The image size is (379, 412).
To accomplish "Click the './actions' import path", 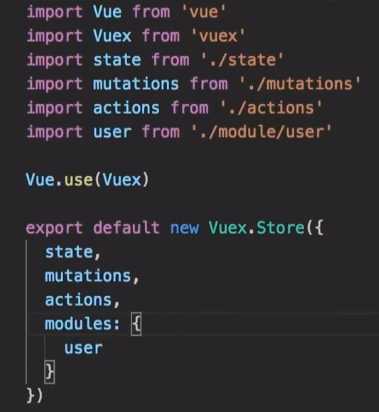I will (271, 108).
